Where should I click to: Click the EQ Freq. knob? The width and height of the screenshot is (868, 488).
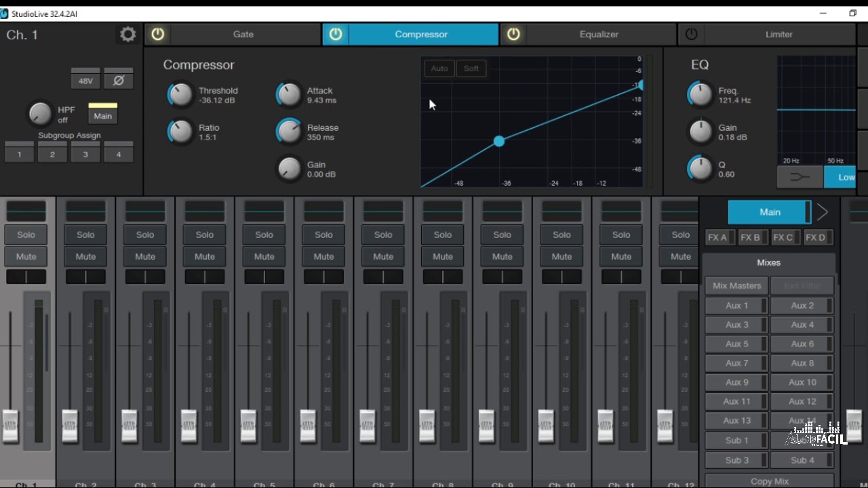point(701,95)
